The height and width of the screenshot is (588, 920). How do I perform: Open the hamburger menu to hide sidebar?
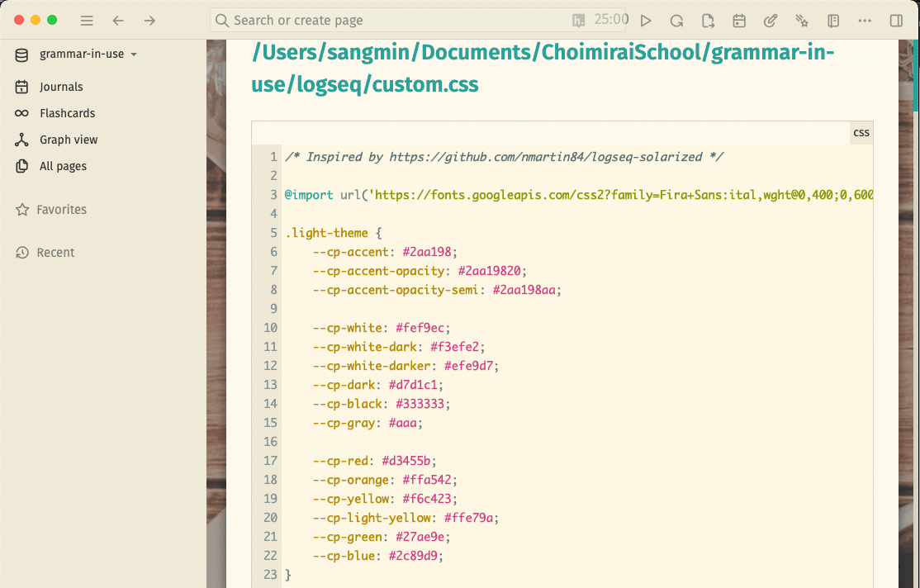coord(86,20)
